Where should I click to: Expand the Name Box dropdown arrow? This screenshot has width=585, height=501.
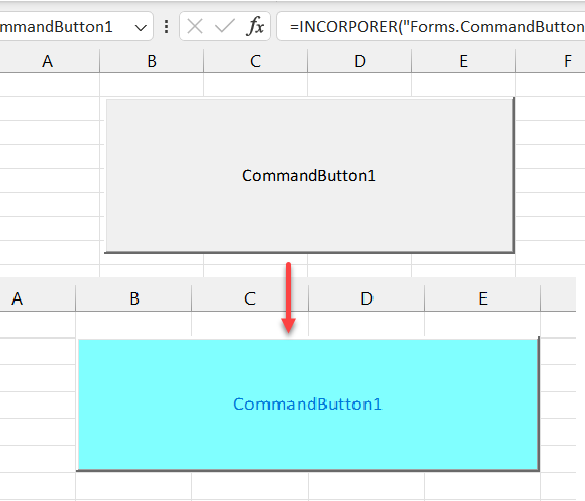(x=141, y=27)
